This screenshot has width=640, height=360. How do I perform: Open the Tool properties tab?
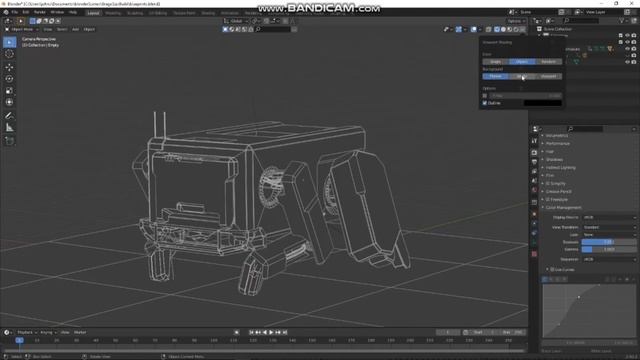534,141
